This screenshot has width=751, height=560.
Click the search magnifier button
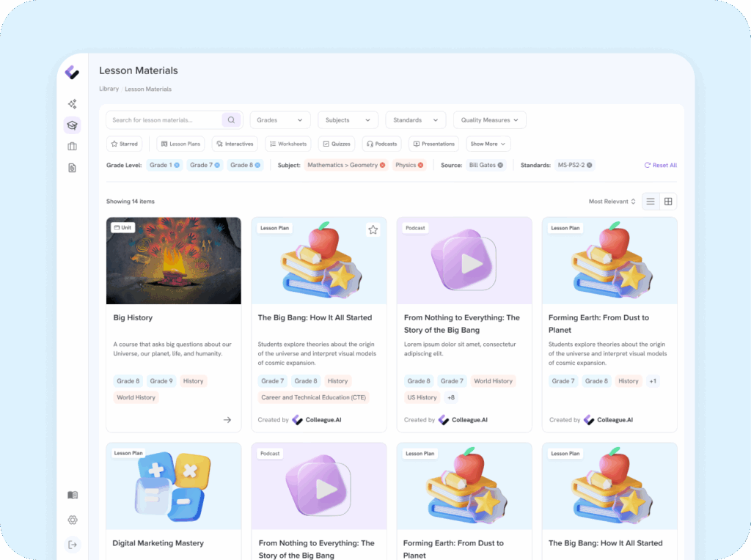click(x=232, y=120)
